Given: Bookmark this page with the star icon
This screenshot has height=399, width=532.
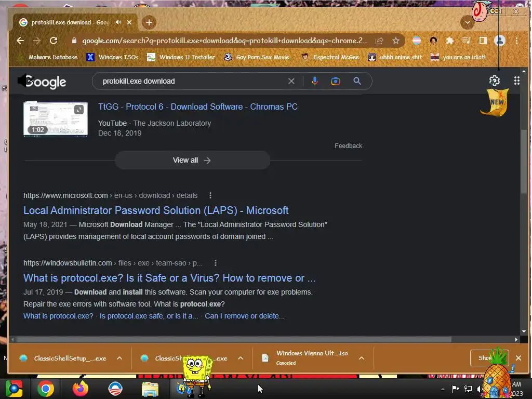Looking at the screenshot, I should (x=395, y=41).
